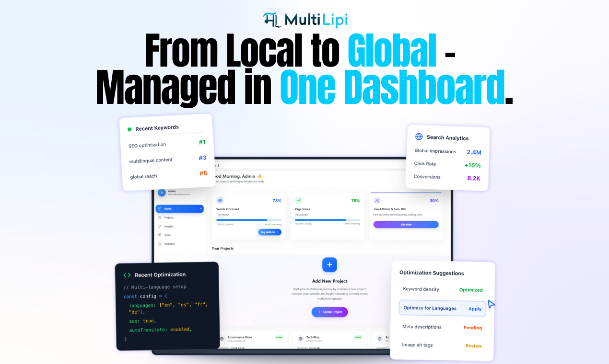
Task: Go to Insights in the sidebar
Action: [169, 226]
